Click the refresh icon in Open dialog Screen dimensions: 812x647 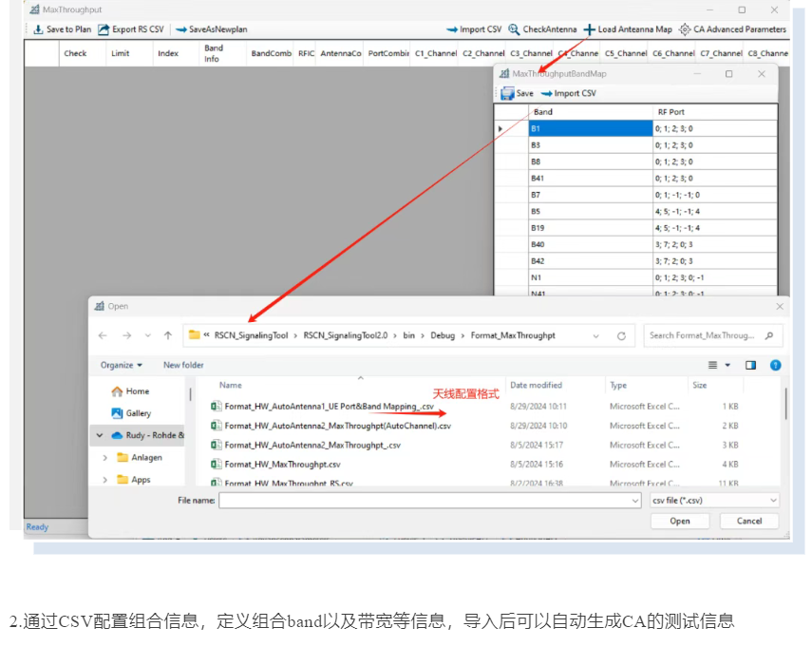point(621,335)
